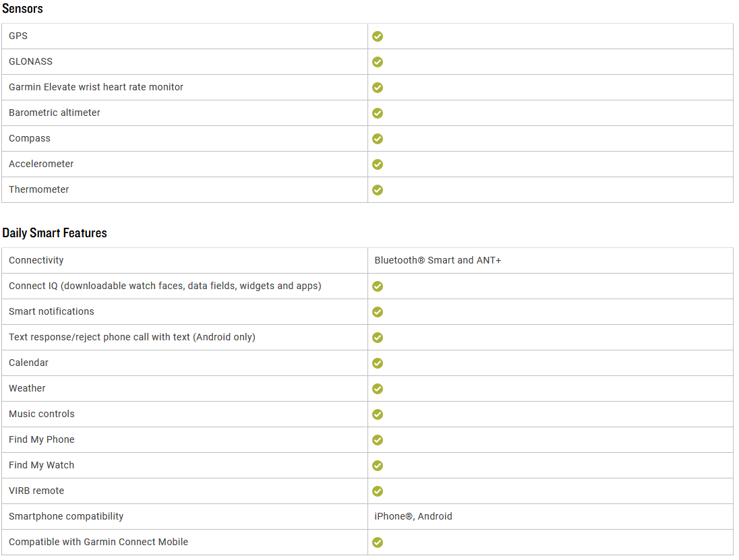Click the Thermometer checkmark icon
Image resolution: width=739 pixels, height=560 pixels.
pos(378,190)
